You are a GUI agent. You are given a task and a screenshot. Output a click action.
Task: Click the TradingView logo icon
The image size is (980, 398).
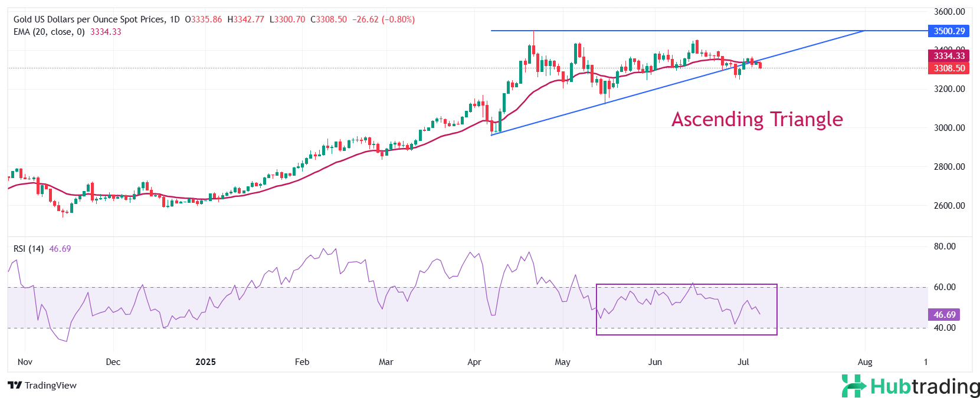[15, 385]
